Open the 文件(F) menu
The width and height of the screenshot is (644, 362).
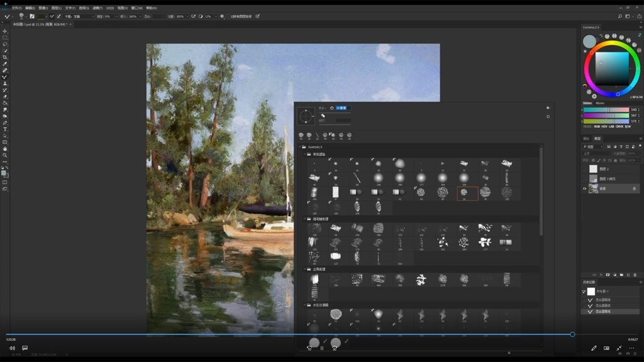pos(17,8)
